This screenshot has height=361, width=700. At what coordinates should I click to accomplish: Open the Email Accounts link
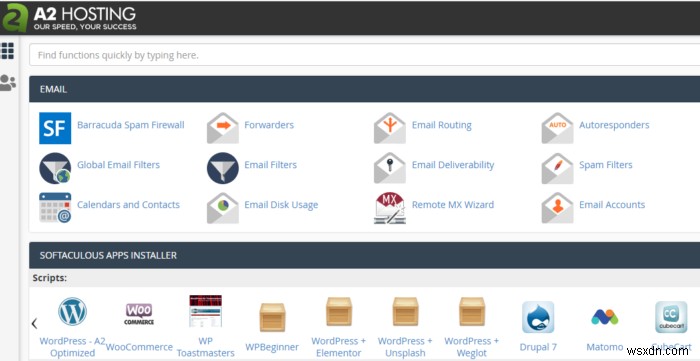pos(612,205)
